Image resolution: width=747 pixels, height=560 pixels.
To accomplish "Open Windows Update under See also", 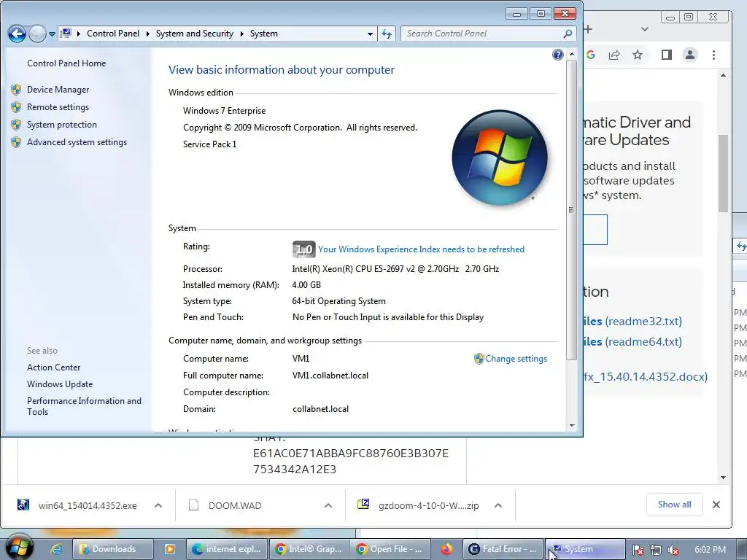I will 60,384.
